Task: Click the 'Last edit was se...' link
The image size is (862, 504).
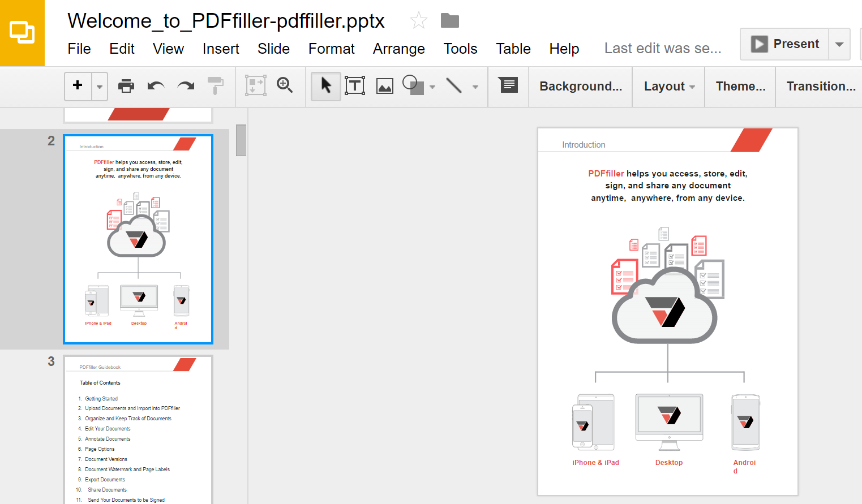Action: pos(663,49)
